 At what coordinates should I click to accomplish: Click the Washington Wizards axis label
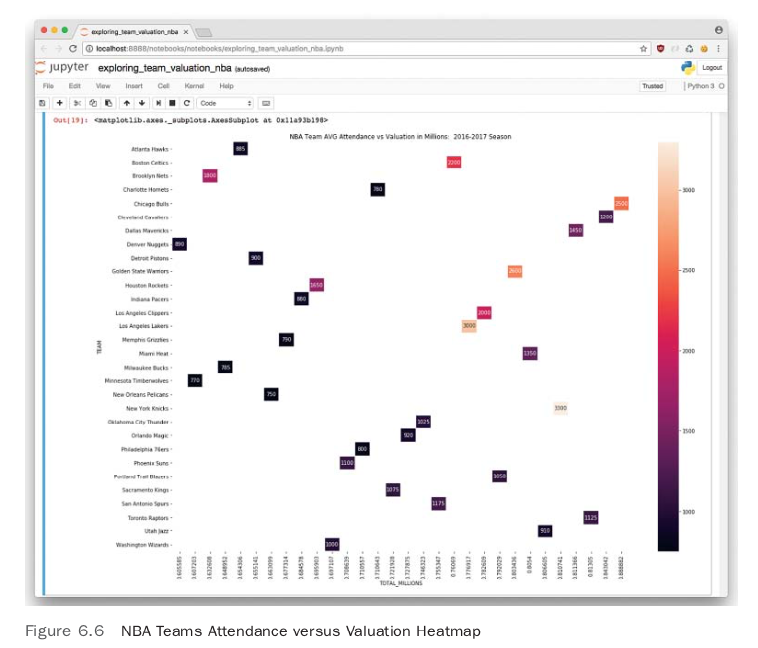tap(142, 545)
